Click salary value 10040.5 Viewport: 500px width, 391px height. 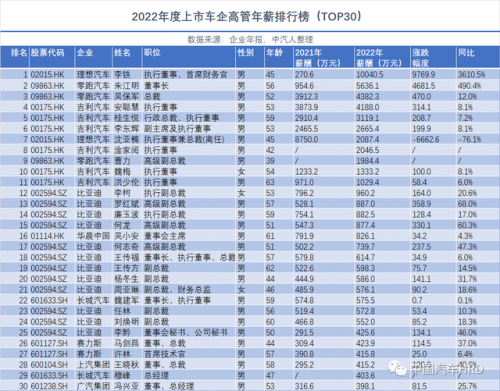coord(370,74)
